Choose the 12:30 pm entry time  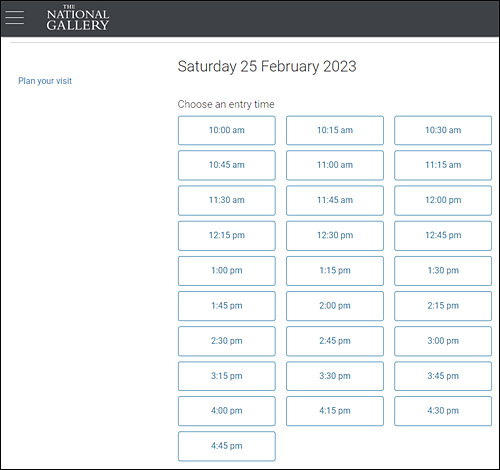335,236
